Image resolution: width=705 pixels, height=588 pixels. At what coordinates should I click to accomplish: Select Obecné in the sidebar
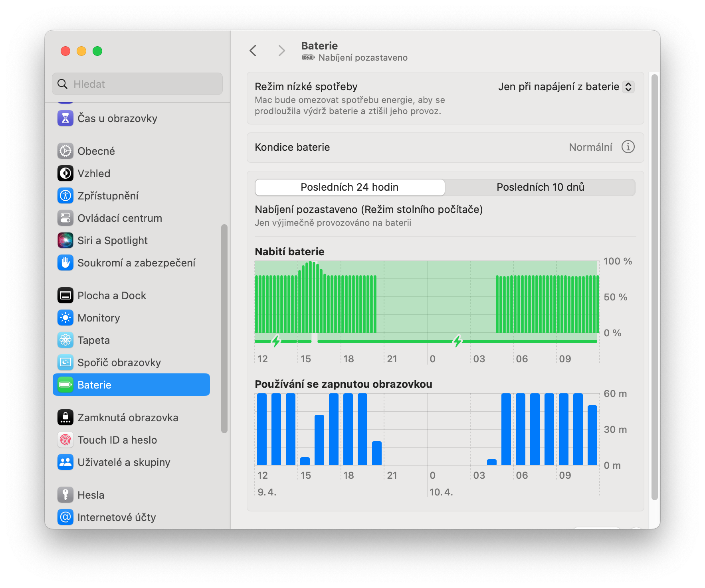tap(131, 151)
